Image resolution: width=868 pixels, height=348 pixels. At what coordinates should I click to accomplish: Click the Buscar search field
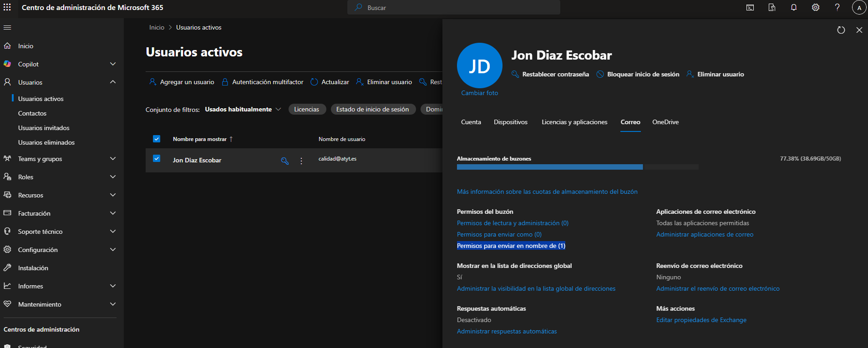click(x=454, y=8)
